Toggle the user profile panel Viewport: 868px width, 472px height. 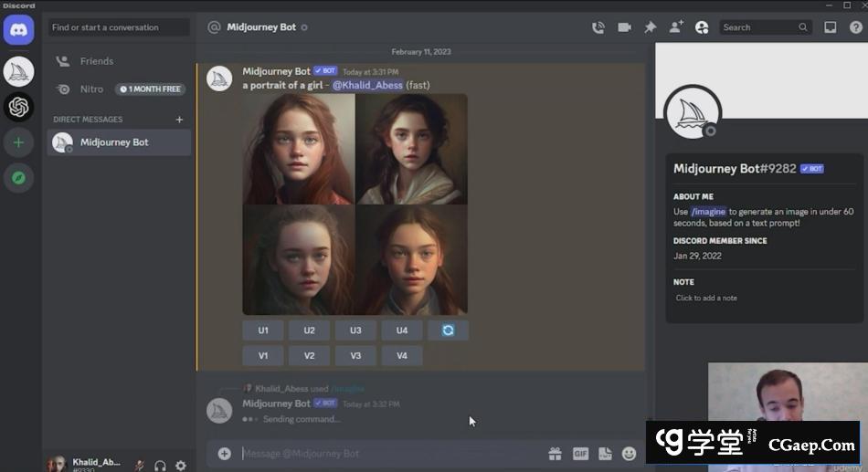pos(702,27)
